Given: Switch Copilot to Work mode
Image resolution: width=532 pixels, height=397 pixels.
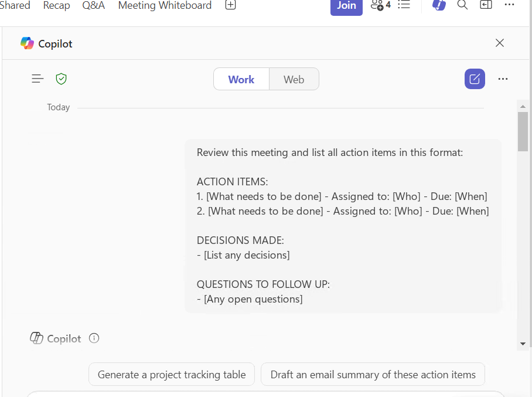Looking at the screenshot, I should 241,79.
